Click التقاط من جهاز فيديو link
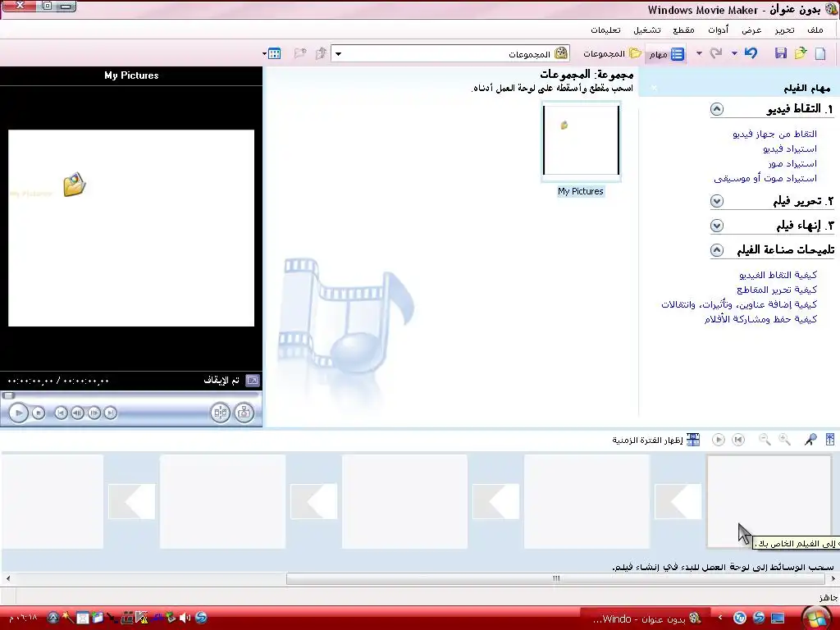840x630 pixels. pos(774,134)
